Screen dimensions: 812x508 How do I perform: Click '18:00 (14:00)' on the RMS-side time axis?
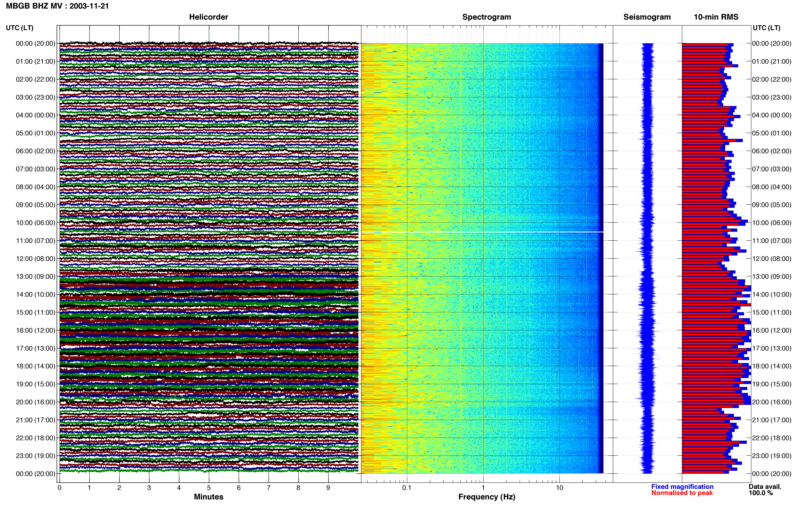coord(772,366)
